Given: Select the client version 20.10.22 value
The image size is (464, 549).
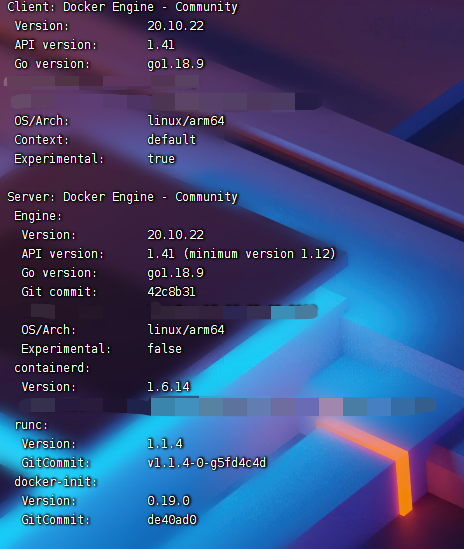Looking at the screenshot, I should (175, 26).
